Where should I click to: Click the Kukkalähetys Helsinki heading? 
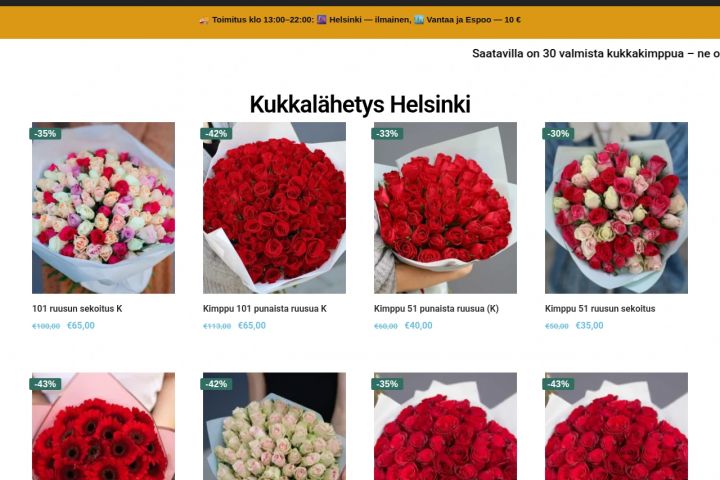360,104
